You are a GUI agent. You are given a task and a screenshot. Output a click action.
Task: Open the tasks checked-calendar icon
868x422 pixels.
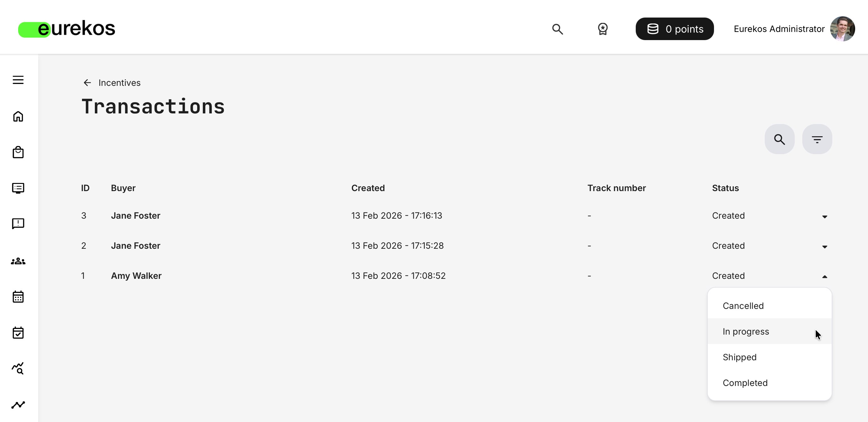pyautogui.click(x=18, y=333)
